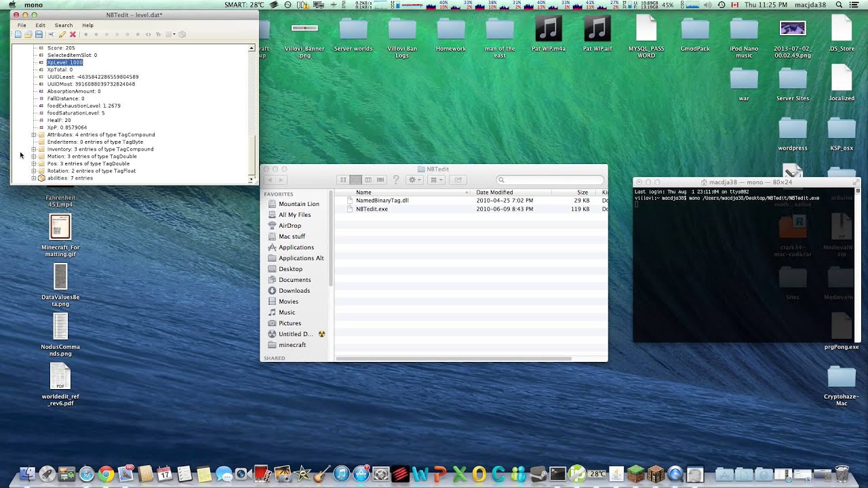This screenshot has width=868, height=488.
Task: Switch Finder to Cover Flow view
Action: click(x=380, y=180)
